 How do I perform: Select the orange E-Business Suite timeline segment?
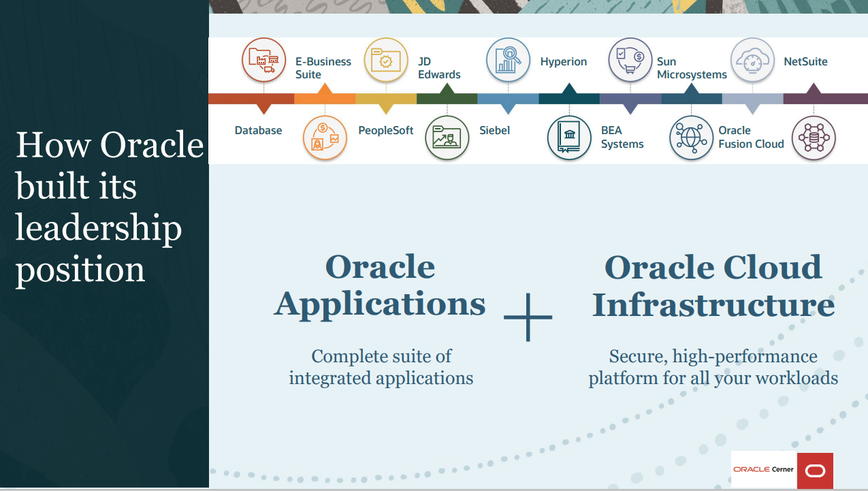(325, 99)
